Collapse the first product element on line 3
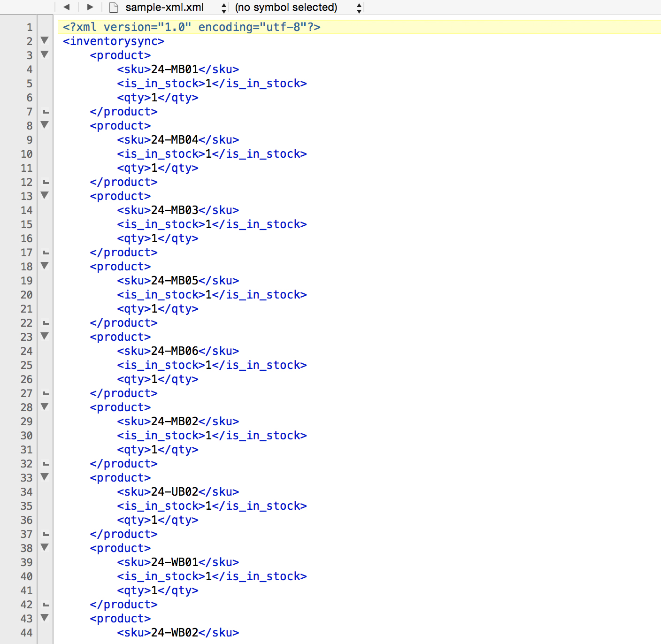Viewport: 661px width, 644px height. (44, 55)
